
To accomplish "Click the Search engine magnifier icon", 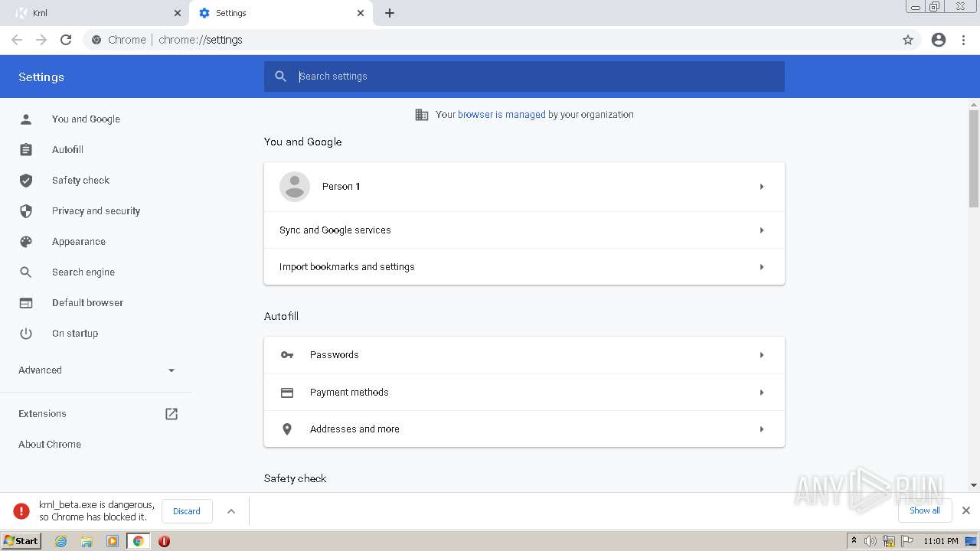I will pos(26,272).
